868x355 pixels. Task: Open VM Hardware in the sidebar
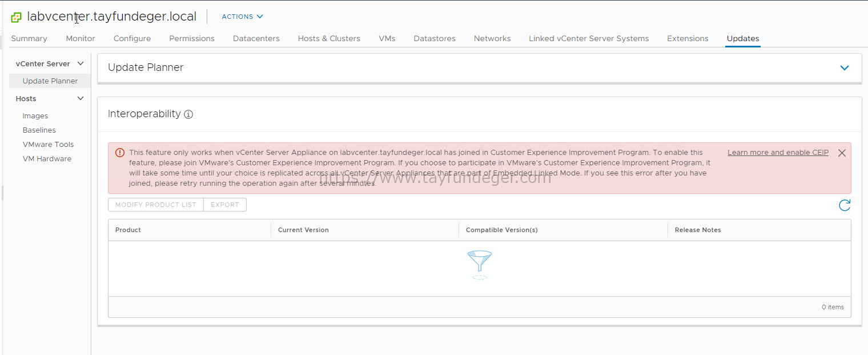[x=47, y=158]
